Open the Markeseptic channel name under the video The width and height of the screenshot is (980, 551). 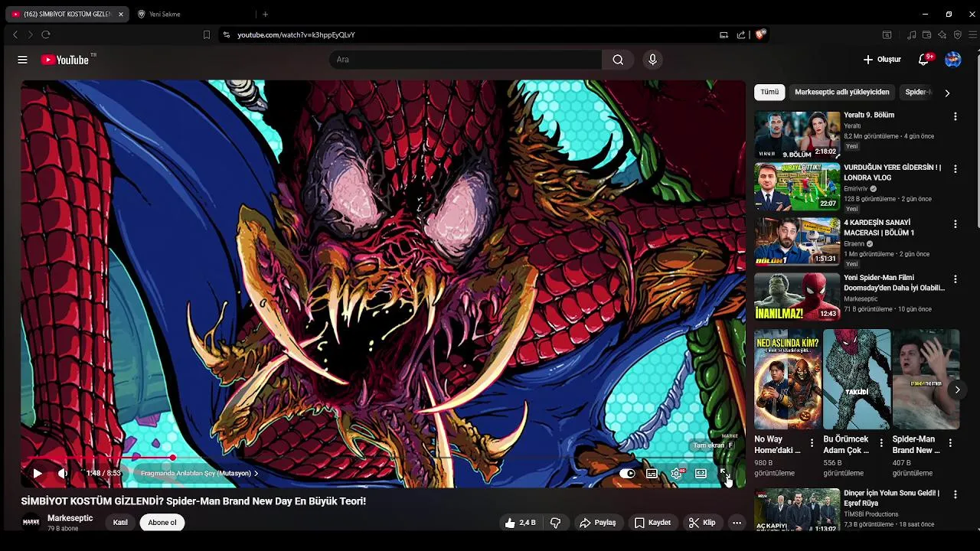[70, 518]
